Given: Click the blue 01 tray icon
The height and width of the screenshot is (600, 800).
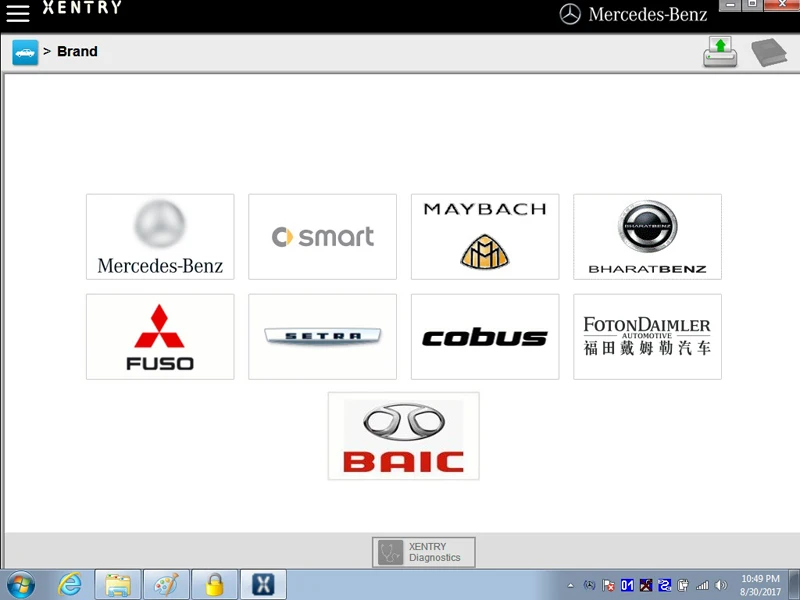Looking at the screenshot, I should coord(627,585).
